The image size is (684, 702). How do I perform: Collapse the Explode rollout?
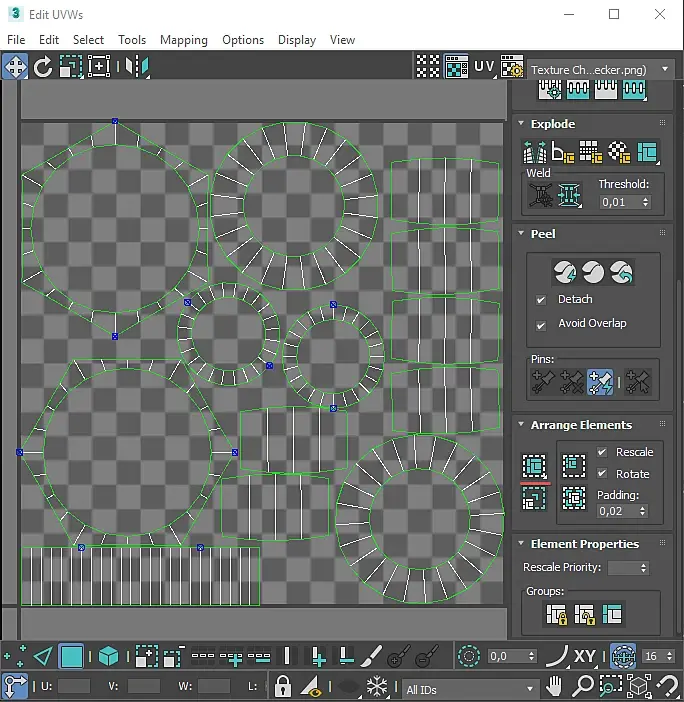(x=521, y=123)
